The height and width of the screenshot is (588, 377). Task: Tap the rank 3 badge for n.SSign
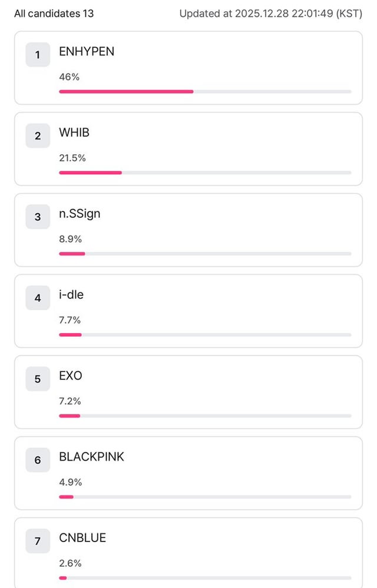[x=38, y=217]
